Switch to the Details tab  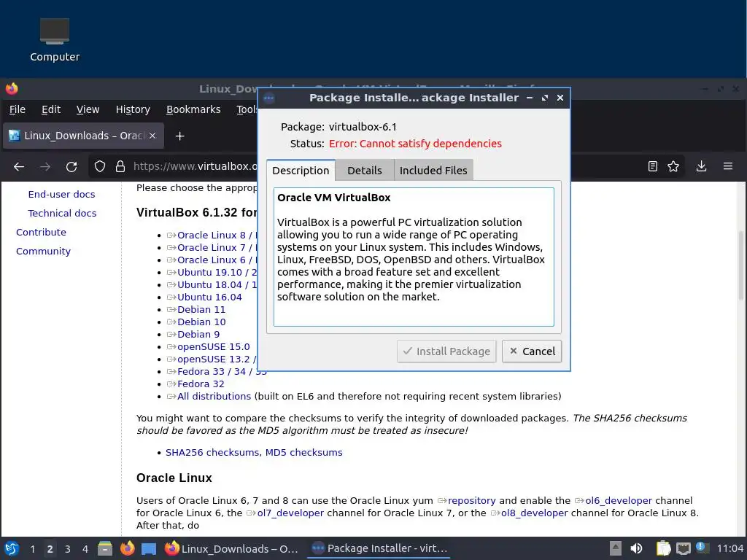[365, 170]
